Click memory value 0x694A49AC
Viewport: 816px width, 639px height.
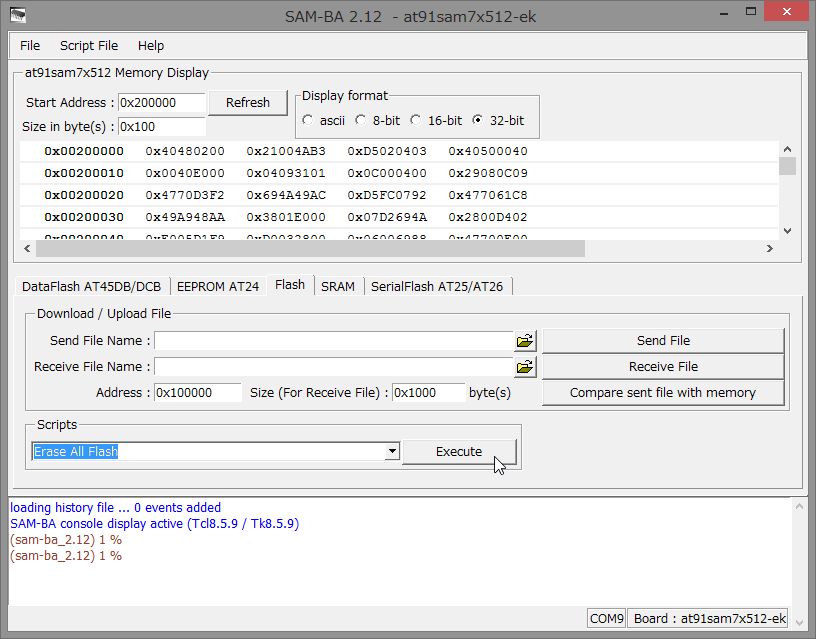tap(286, 195)
